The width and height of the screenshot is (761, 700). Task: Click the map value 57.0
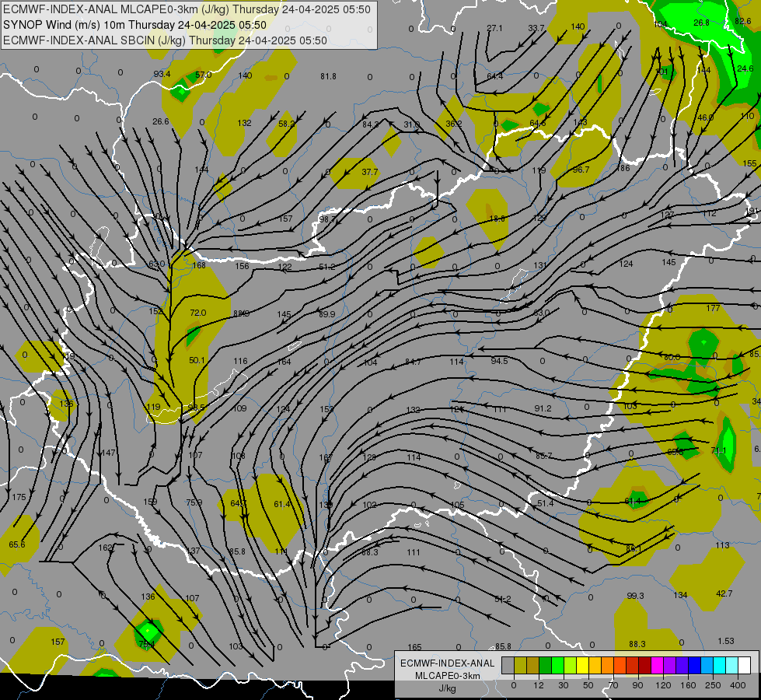(204, 75)
